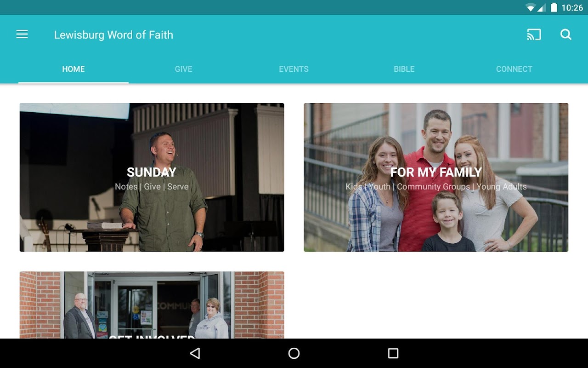The image size is (588, 368).
Task: Switch to the HOME tab
Action: point(73,69)
